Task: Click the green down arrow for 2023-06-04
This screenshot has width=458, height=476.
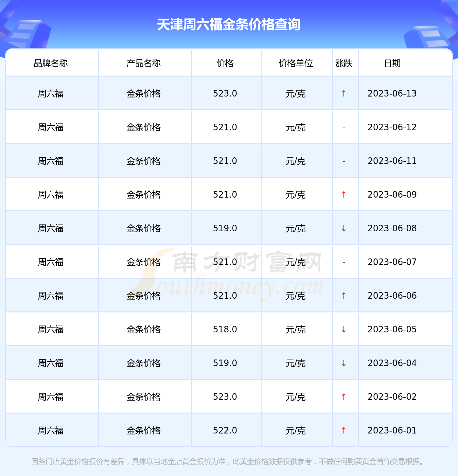Action: (x=343, y=363)
